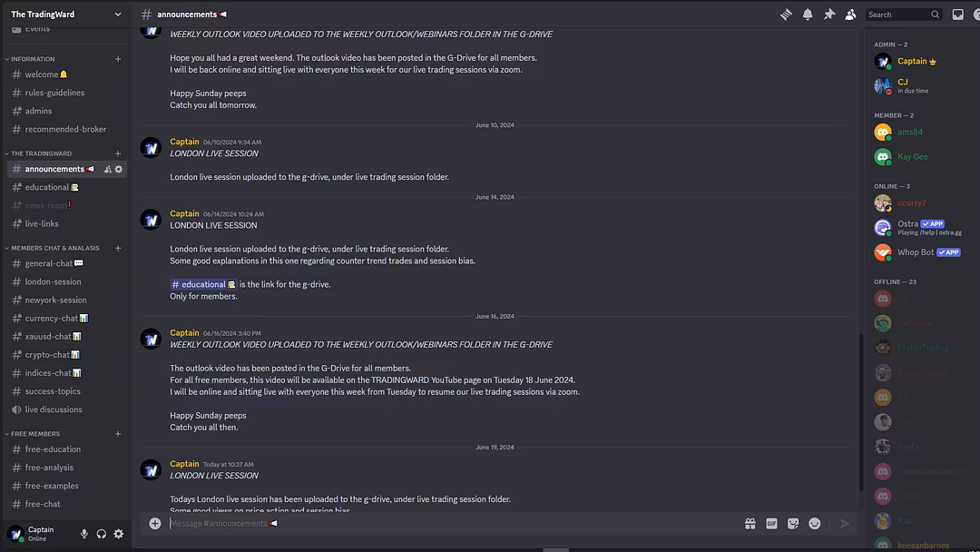Open the inbox icon

(x=957, y=15)
